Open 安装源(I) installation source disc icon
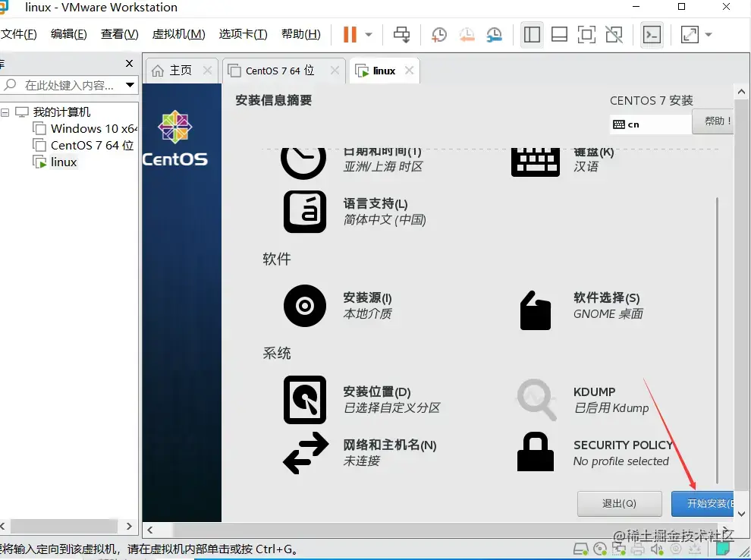Image resolution: width=751 pixels, height=560 pixels. (305, 306)
